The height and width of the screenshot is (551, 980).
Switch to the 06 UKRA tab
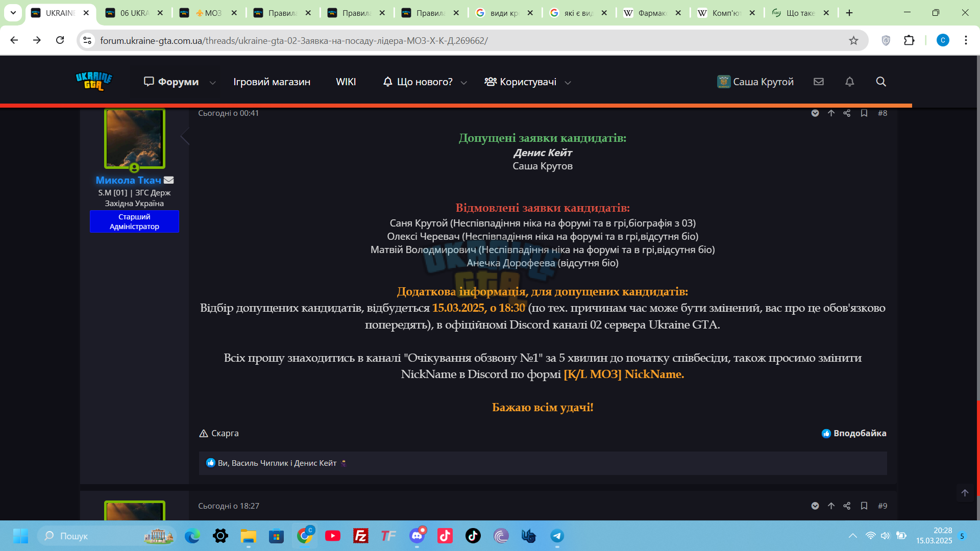coord(134,13)
